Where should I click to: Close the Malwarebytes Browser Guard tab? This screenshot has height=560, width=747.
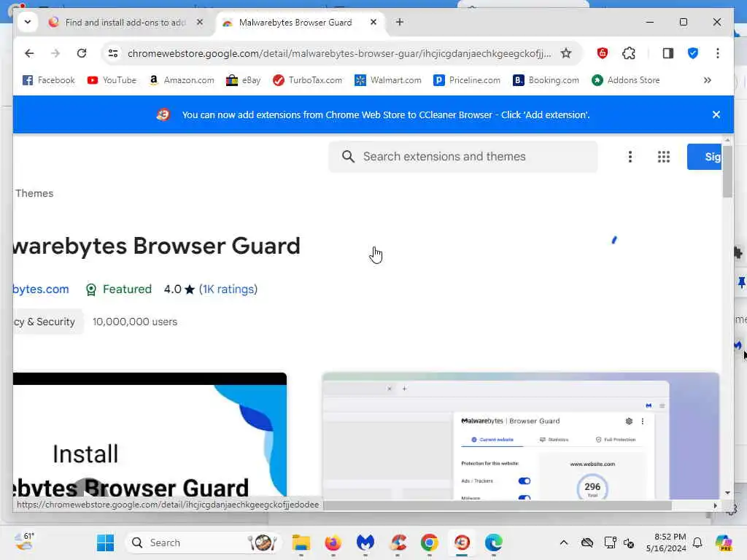373,22
